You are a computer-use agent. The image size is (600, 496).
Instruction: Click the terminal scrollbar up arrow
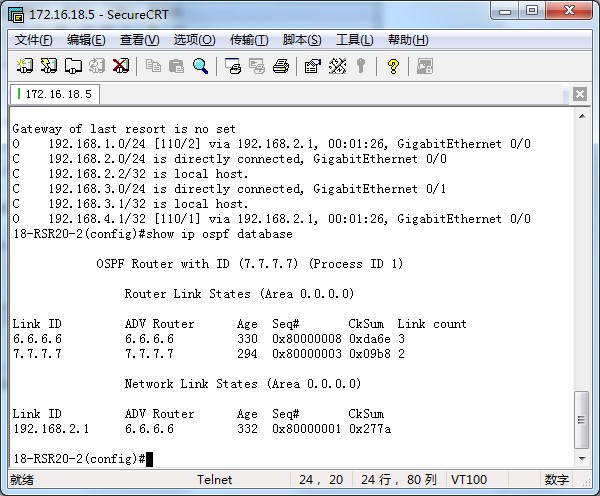(x=582, y=118)
